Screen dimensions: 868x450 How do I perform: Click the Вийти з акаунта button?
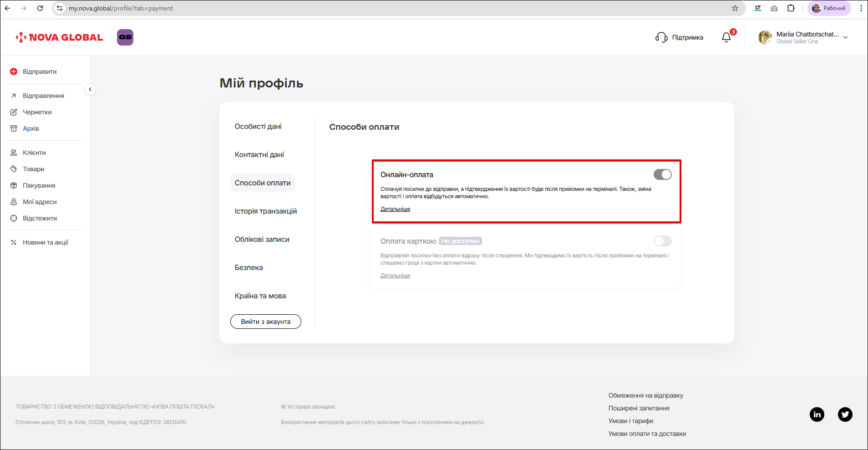pos(266,322)
